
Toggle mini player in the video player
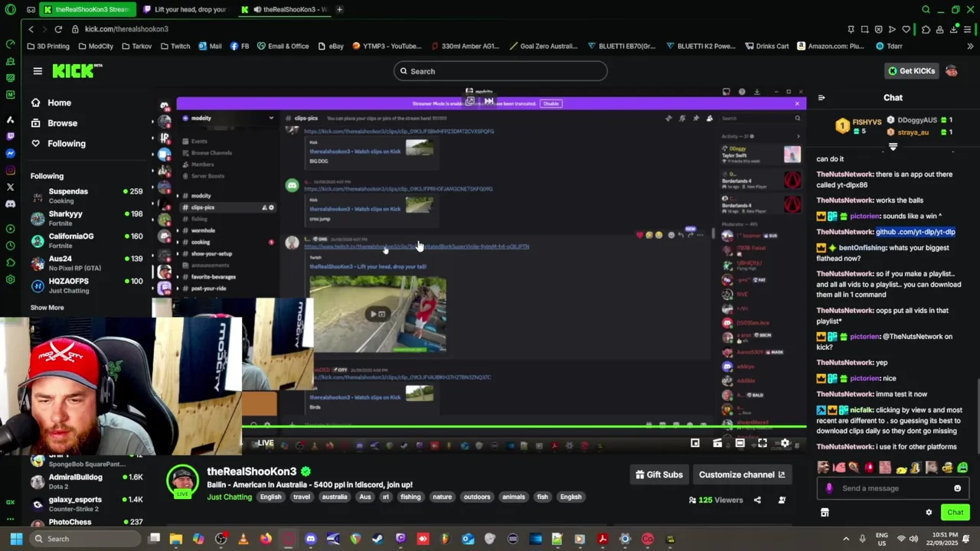pos(695,443)
